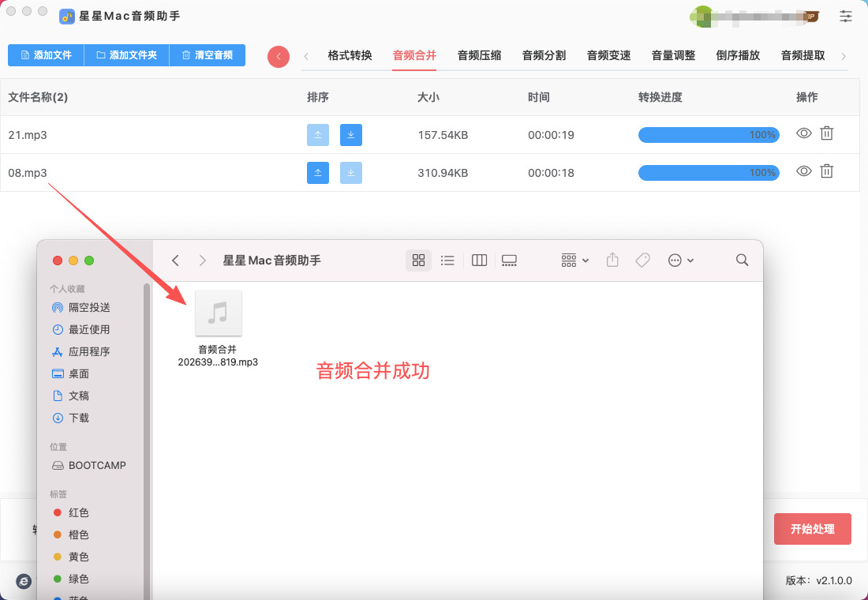Select the 音频合并 tab
The image size is (868, 600).
pos(414,55)
